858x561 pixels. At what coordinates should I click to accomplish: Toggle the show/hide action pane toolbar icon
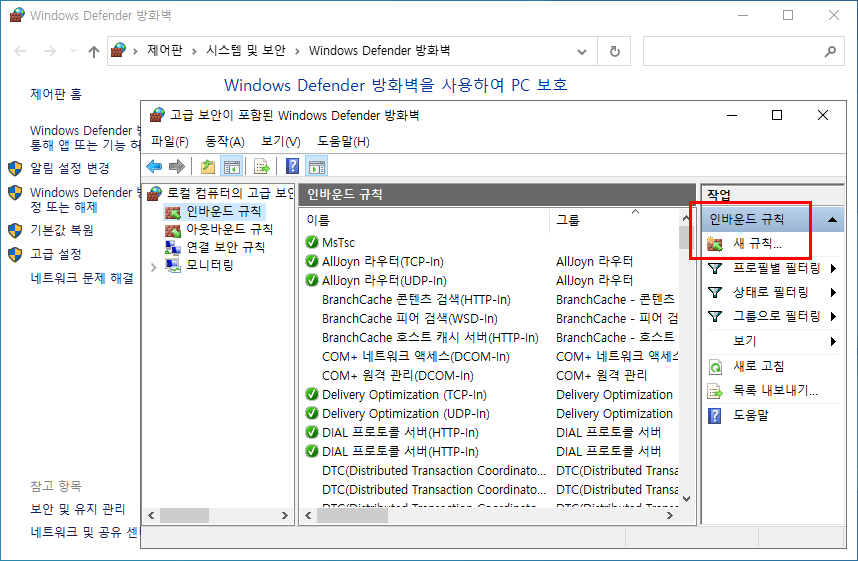pyautogui.click(x=317, y=166)
